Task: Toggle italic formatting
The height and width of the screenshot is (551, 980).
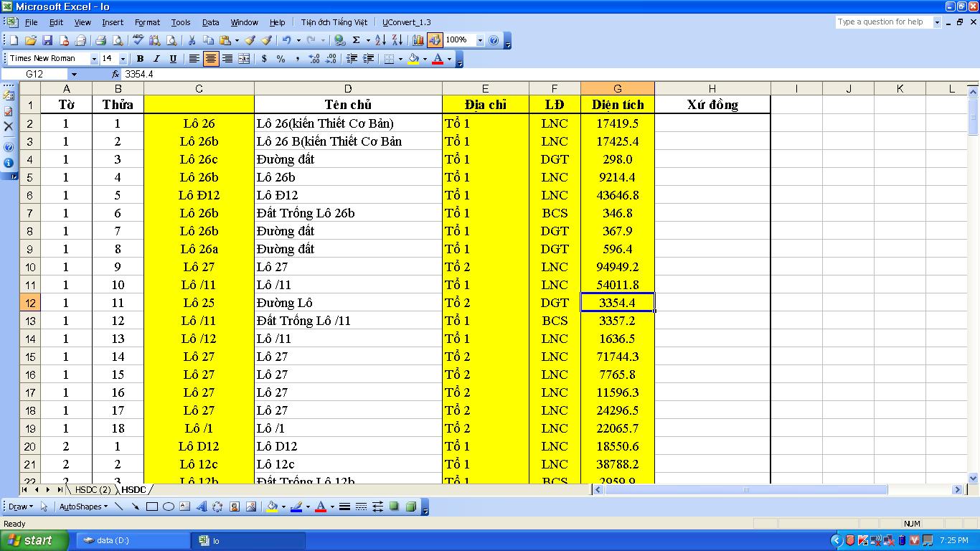Action: pyautogui.click(x=156, y=58)
